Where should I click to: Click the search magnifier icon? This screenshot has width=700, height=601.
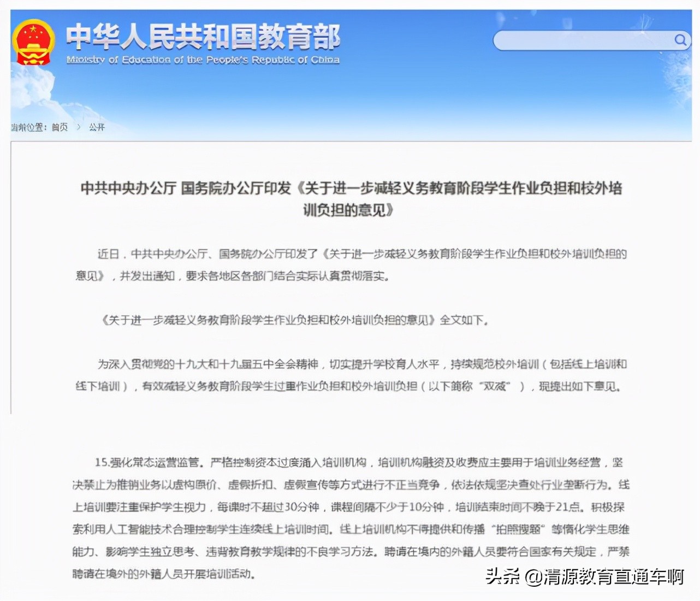[680, 40]
